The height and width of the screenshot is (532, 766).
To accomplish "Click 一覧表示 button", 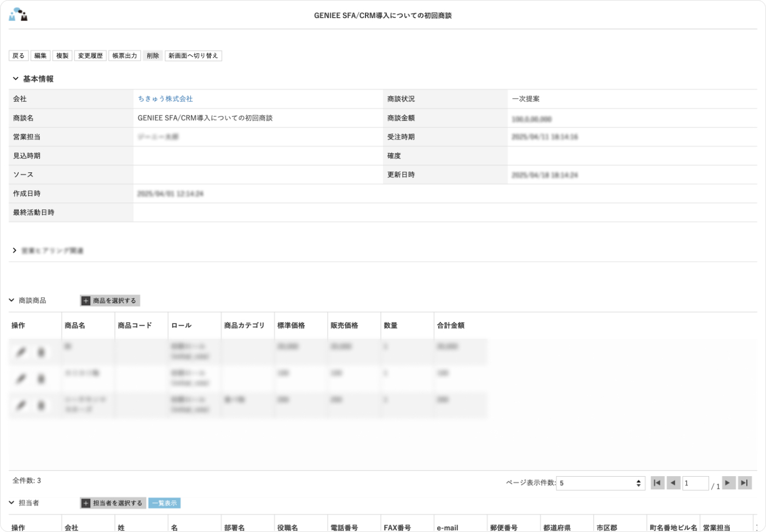I will point(165,504).
